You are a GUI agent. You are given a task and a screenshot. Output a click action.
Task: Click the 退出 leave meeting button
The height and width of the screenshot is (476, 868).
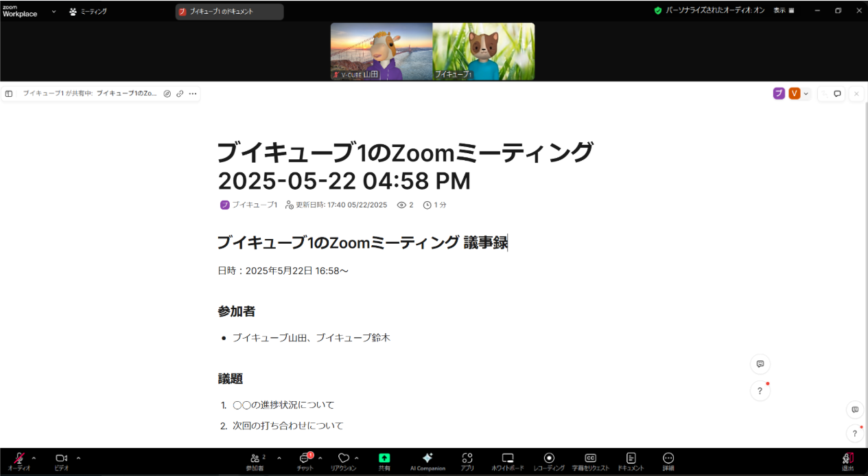(x=848, y=461)
